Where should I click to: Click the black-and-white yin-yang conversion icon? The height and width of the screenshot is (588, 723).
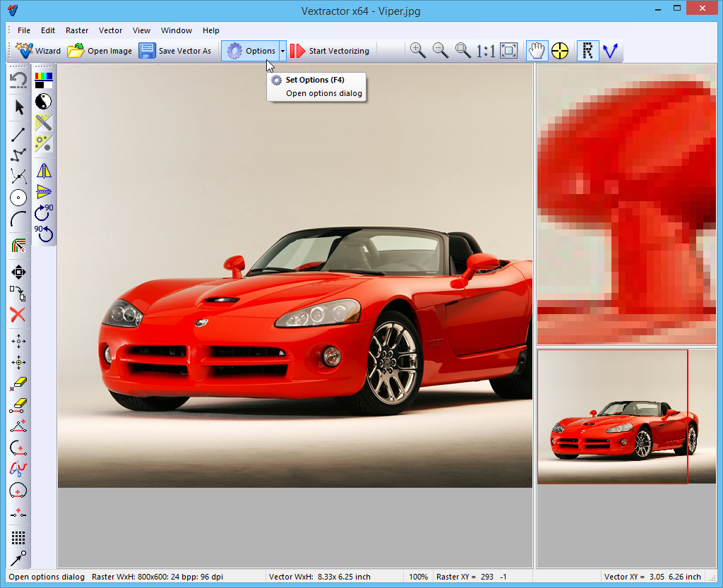(44, 101)
